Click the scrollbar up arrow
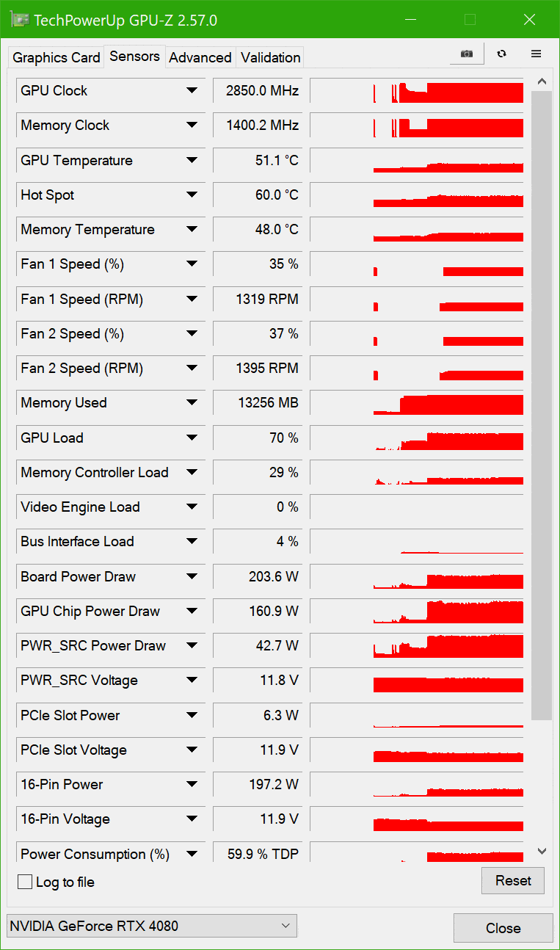This screenshot has width=560, height=950. coord(542,81)
